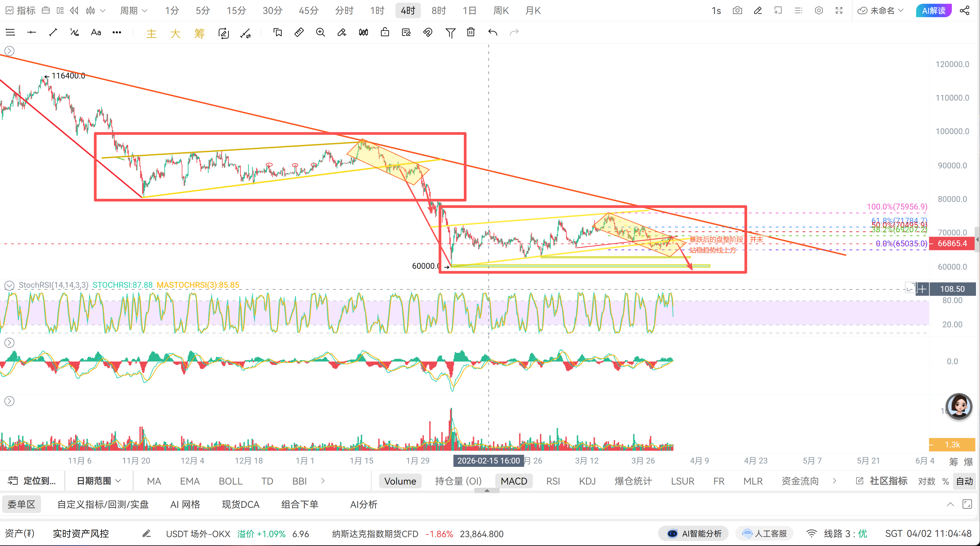Select the trend line drawing tool
This screenshot has height=546, width=980.
pyautogui.click(x=53, y=32)
